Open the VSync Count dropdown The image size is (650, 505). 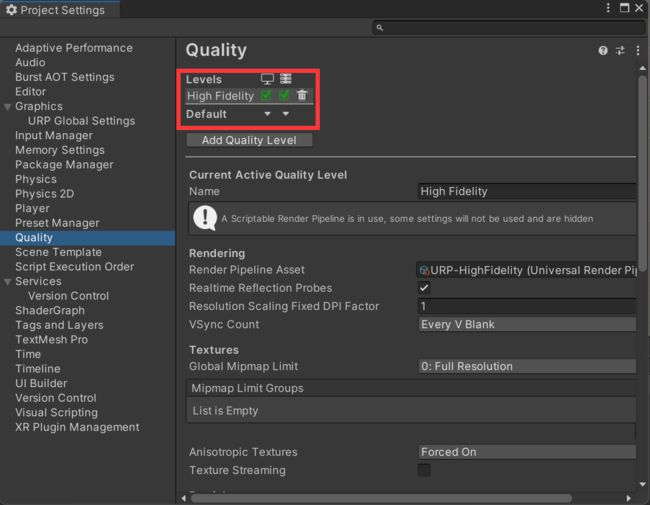(527, 324)
